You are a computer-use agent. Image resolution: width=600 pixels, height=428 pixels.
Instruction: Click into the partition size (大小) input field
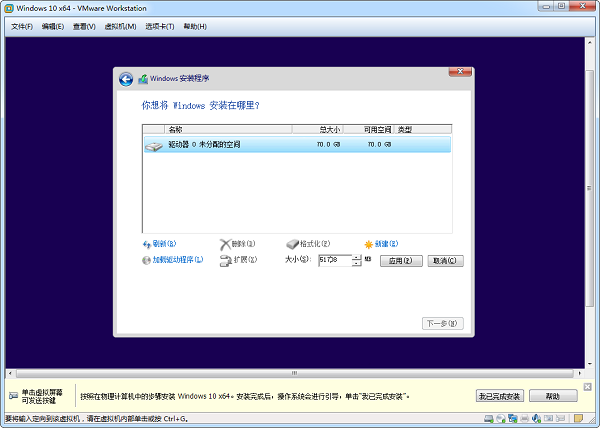pos(334,260)
